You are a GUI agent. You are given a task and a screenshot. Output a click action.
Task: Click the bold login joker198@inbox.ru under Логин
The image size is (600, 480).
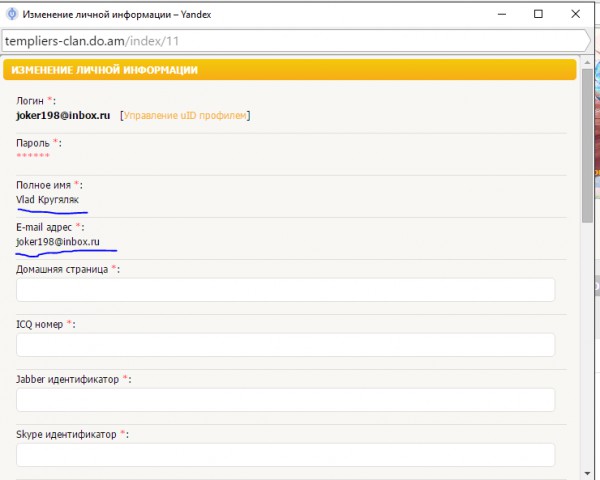63,115
